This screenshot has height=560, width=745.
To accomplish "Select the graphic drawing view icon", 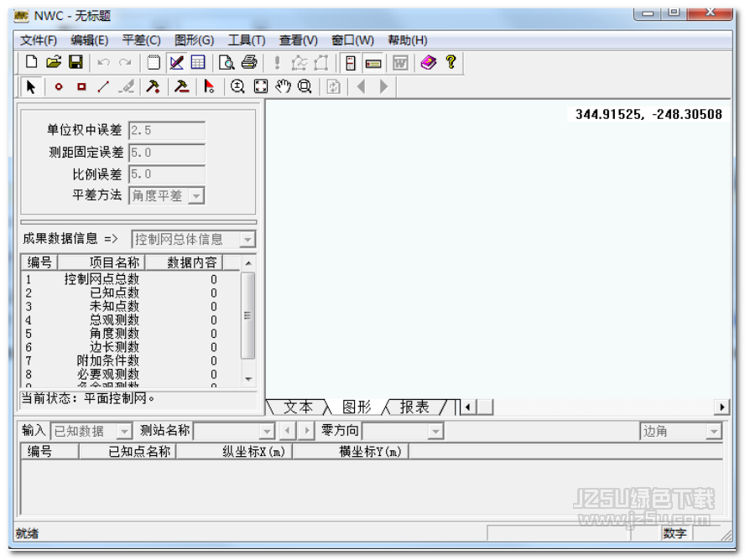I will 176,62.
